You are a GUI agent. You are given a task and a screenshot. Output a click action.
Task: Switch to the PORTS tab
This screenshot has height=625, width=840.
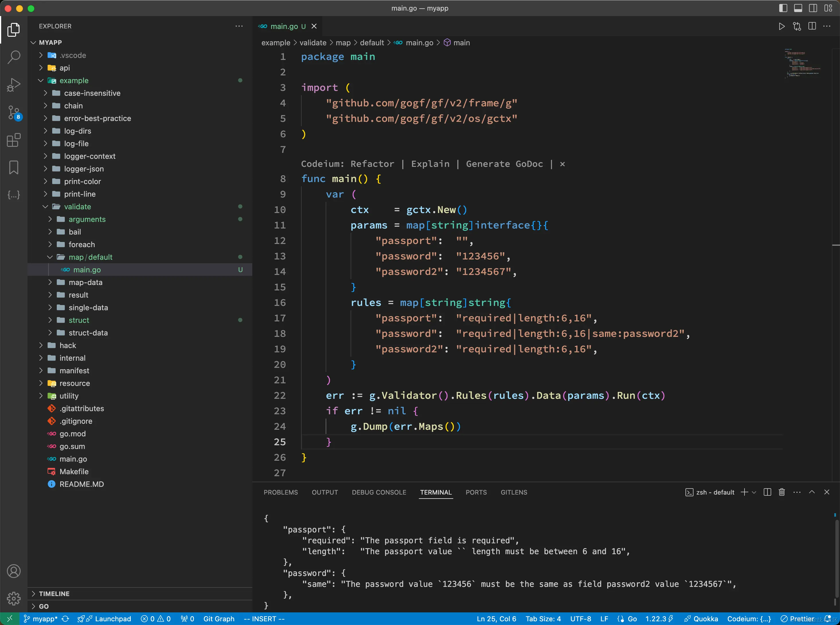pos(476,492)
